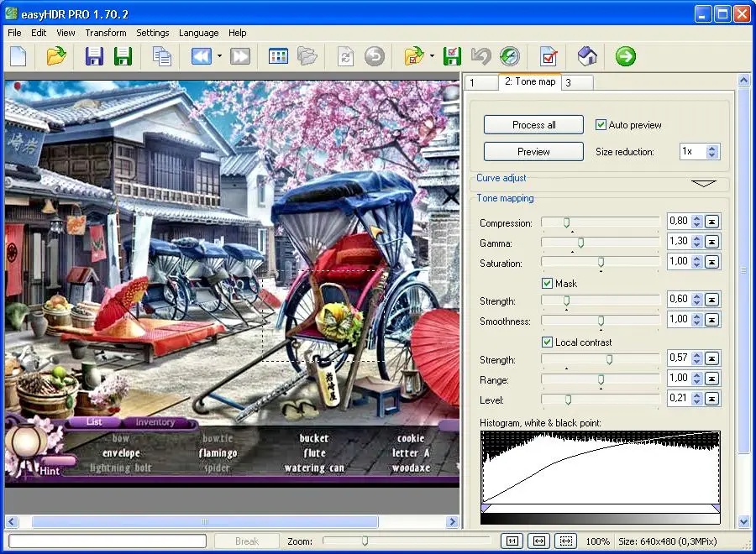Open the Size reduction dropdown

[709, 151]
